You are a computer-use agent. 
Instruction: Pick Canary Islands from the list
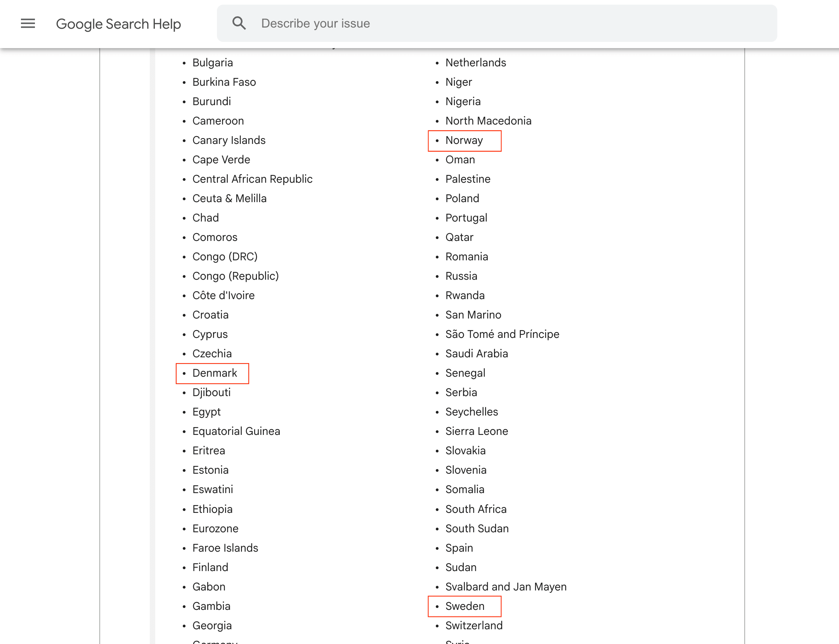[229, 140]
